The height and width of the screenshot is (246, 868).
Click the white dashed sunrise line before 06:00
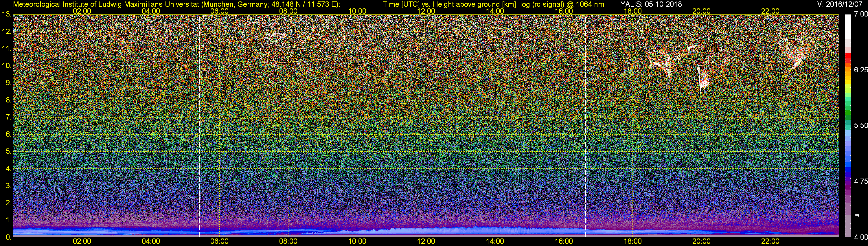tap(199, 125)
